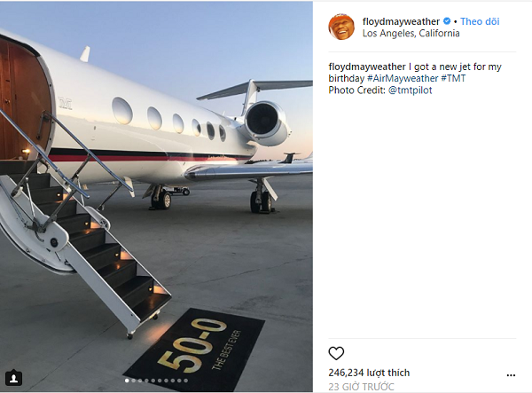Select the first carousel dot indicator

[126, 381]
